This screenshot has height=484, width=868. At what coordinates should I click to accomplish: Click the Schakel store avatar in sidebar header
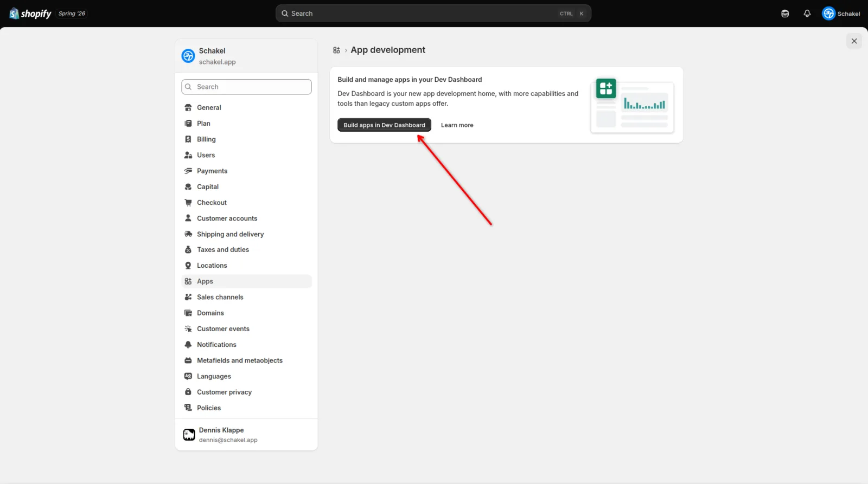click(x=188, y=56)
